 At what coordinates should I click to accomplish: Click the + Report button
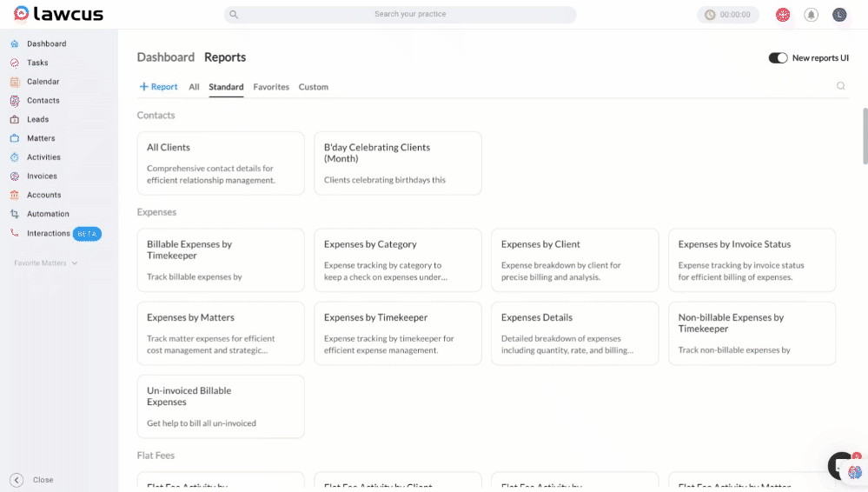click(x=158, y=87)
